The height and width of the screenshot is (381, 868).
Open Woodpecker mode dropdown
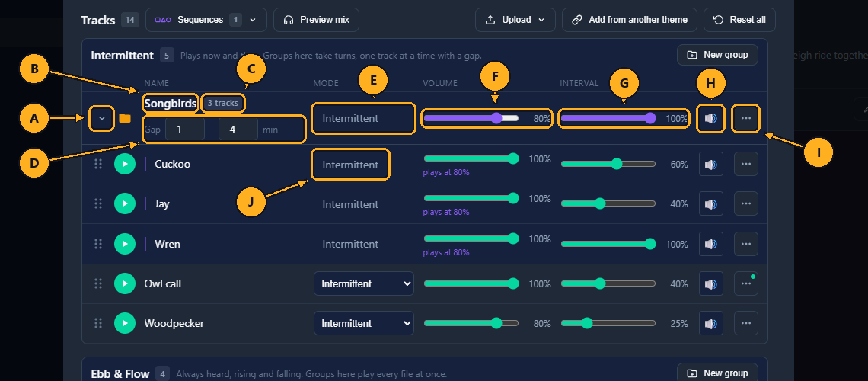[364, 323]
